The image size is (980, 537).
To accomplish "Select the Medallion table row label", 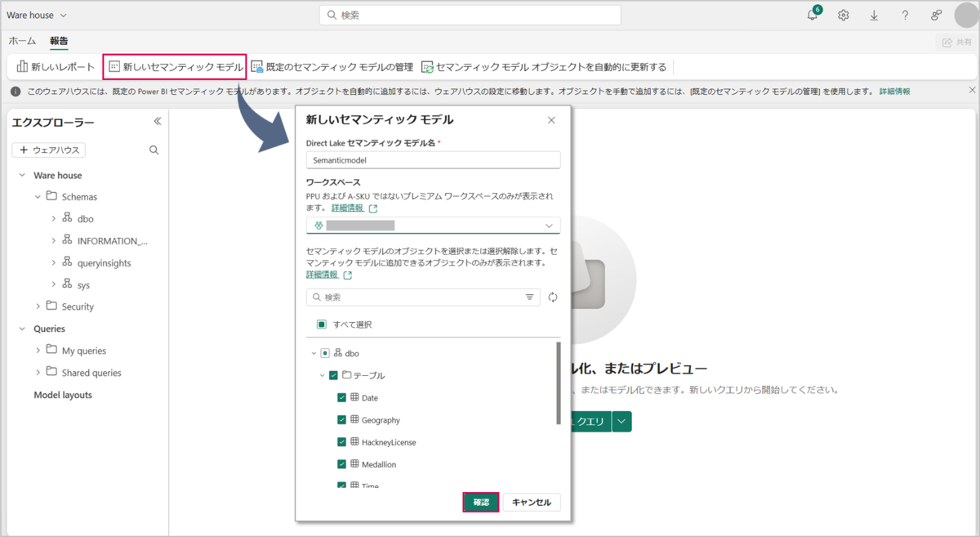I will click(379, 463).
